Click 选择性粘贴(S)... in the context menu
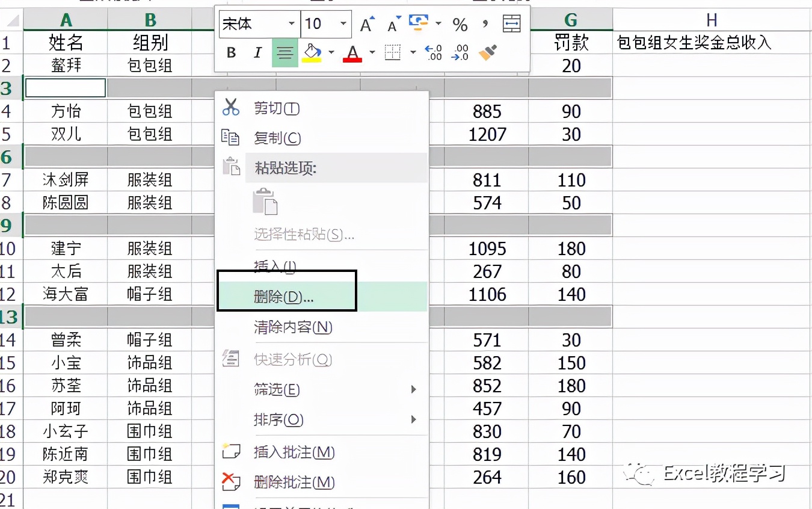This screenshot has height=509, width=812. click(322, 234)
